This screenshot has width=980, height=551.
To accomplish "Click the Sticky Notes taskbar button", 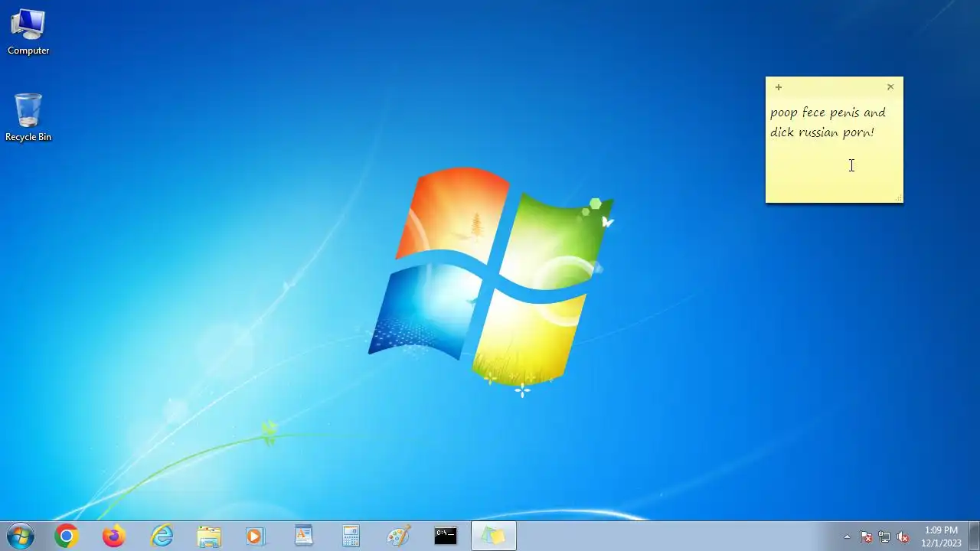I will point(494,536).
